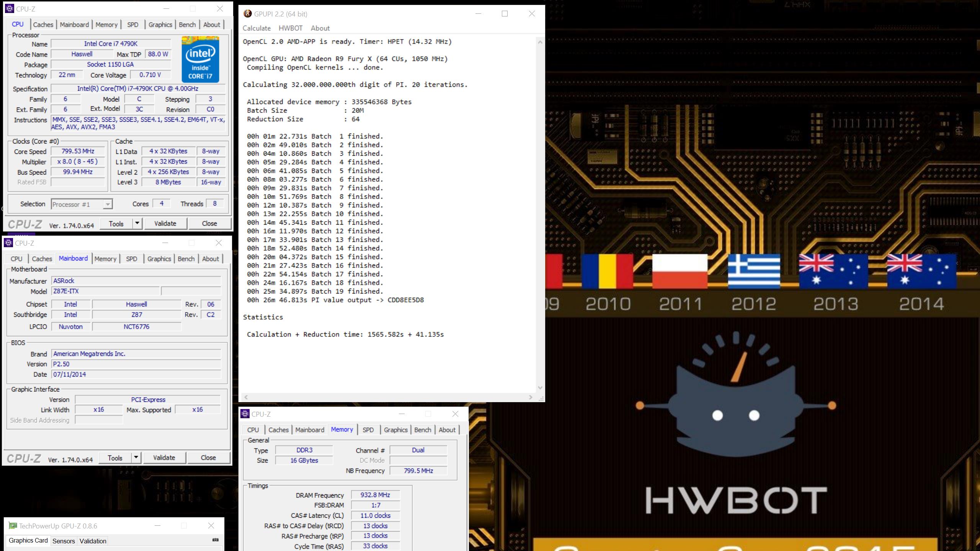Click DRAM Frequency value '932.8 MHz'
Image resolution: width=980 pixels, height=551 pixels.
coord(375,495)
